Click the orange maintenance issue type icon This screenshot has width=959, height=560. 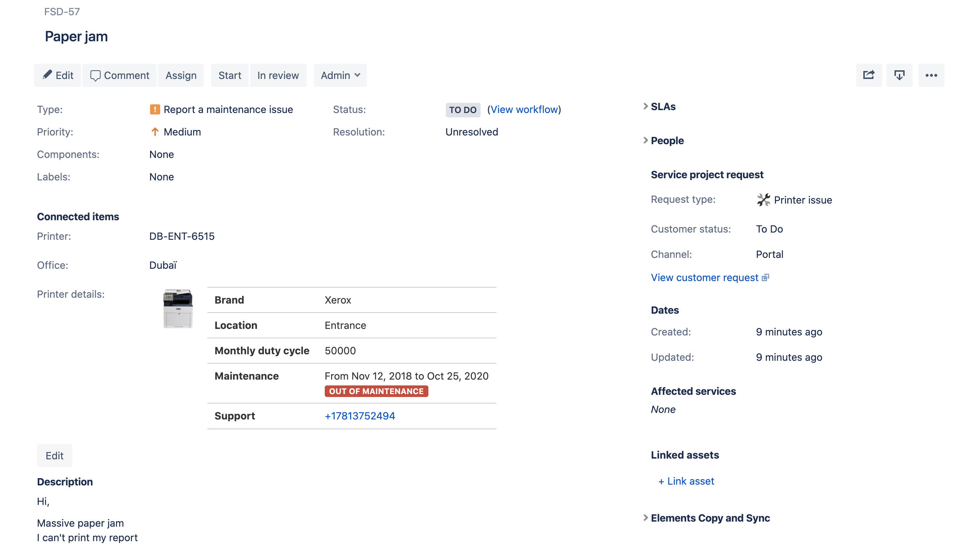click(x=155, y=109)
